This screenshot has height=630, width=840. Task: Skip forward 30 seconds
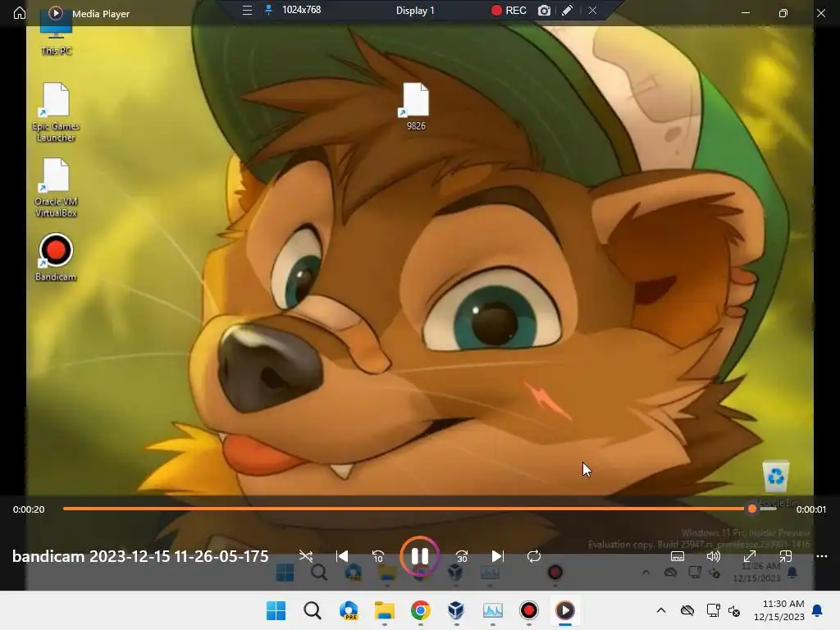[462, 556]
